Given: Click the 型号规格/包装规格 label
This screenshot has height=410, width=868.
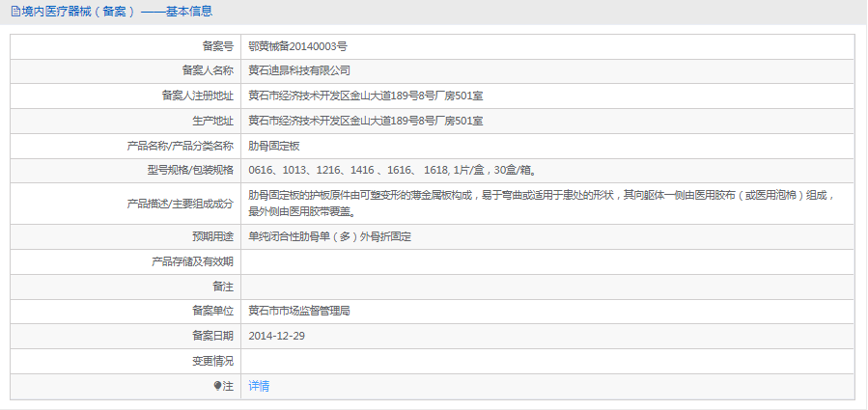Looking at the screenshot, I should point(190,171).
